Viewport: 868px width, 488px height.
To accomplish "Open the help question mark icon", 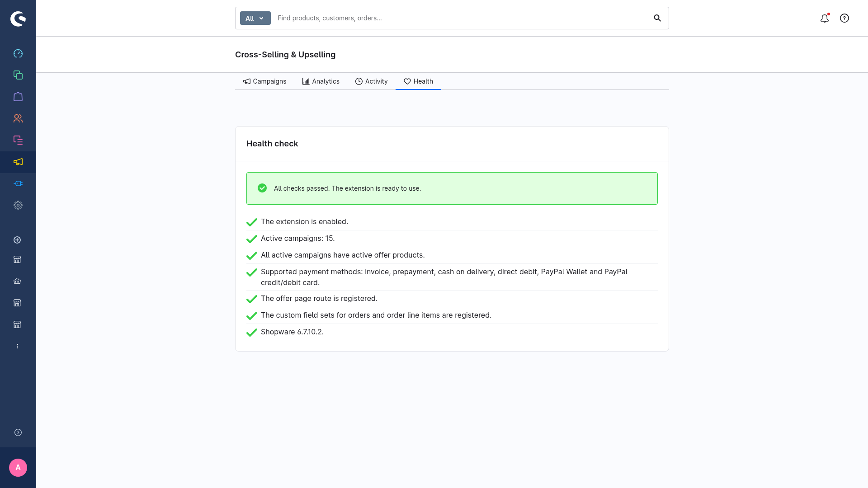I will (x=844, y=18).
